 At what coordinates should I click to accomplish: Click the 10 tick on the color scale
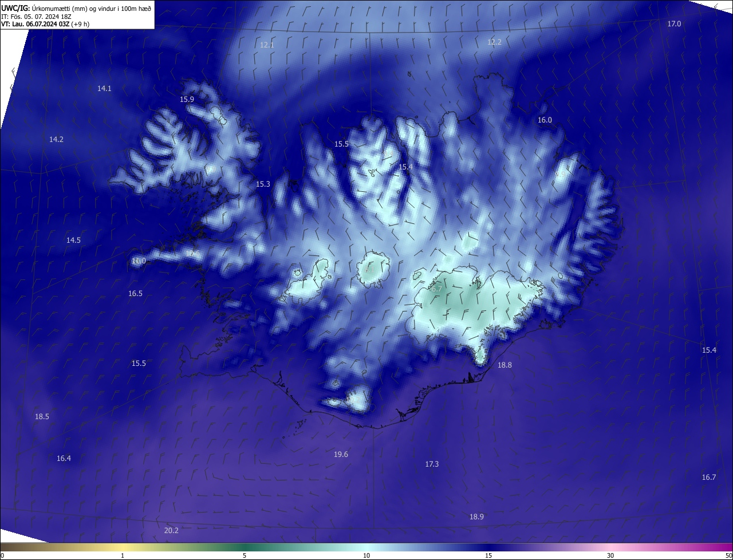366,555
